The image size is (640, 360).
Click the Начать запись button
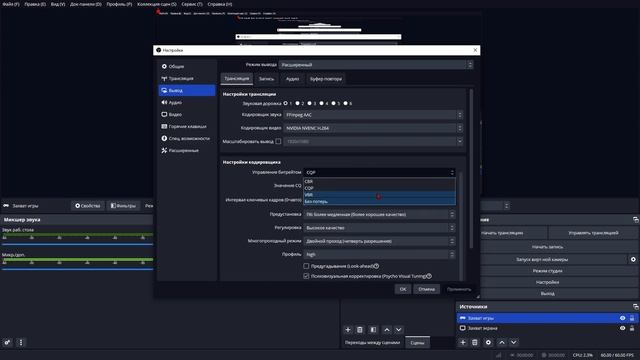click(x=547, y=247)
